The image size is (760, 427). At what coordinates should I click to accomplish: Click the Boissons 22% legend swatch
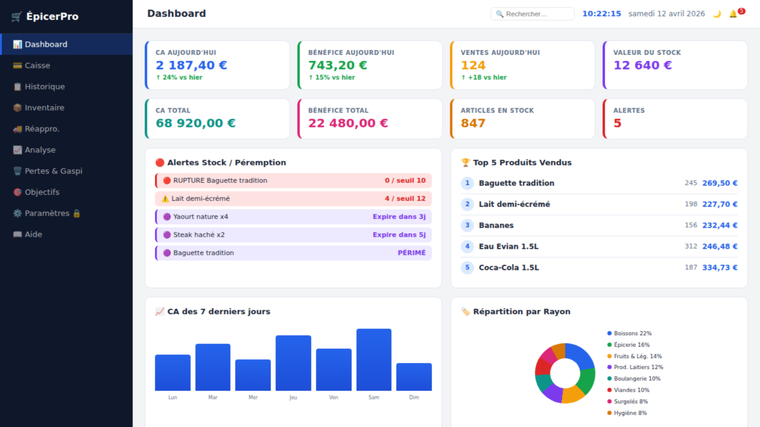[x=610, y=334]
